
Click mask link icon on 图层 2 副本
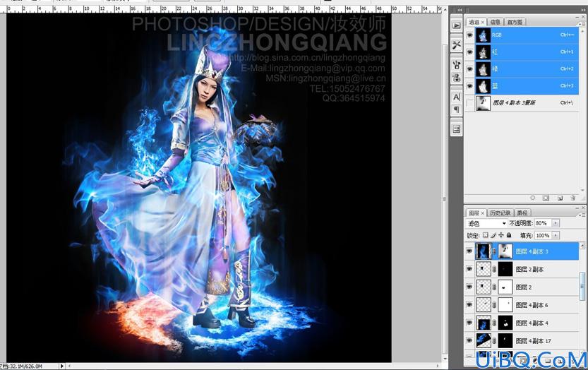point(494,269)
